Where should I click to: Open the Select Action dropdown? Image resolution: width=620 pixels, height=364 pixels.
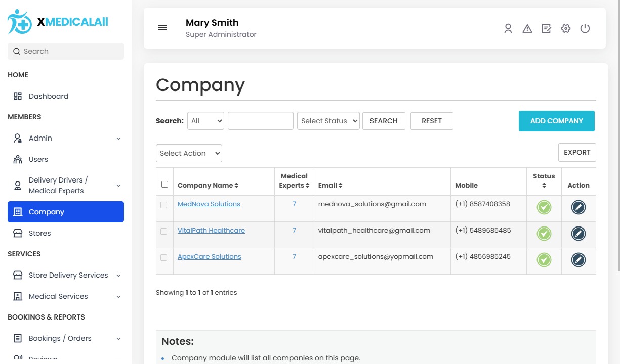(x=189, y=154)
